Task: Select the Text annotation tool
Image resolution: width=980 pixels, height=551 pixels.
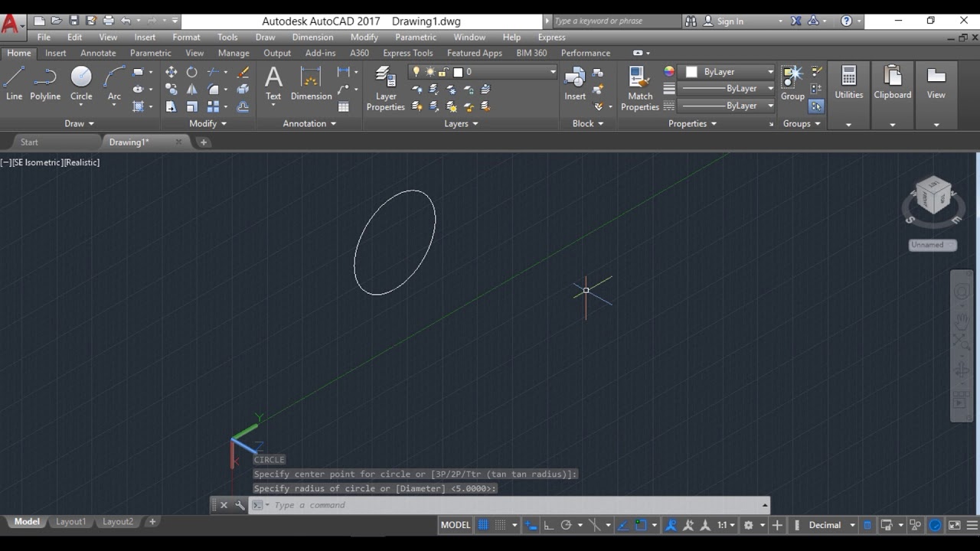Action: [x=273, y=83]
